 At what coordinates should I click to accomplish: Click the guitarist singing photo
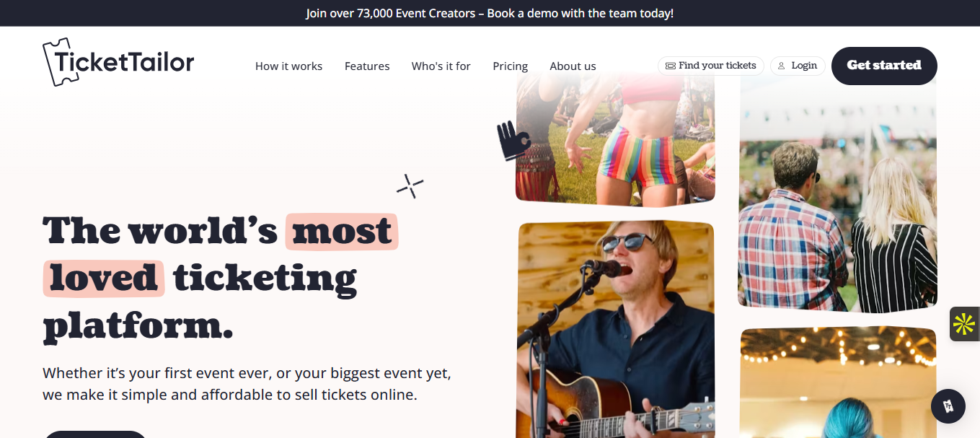616,329
